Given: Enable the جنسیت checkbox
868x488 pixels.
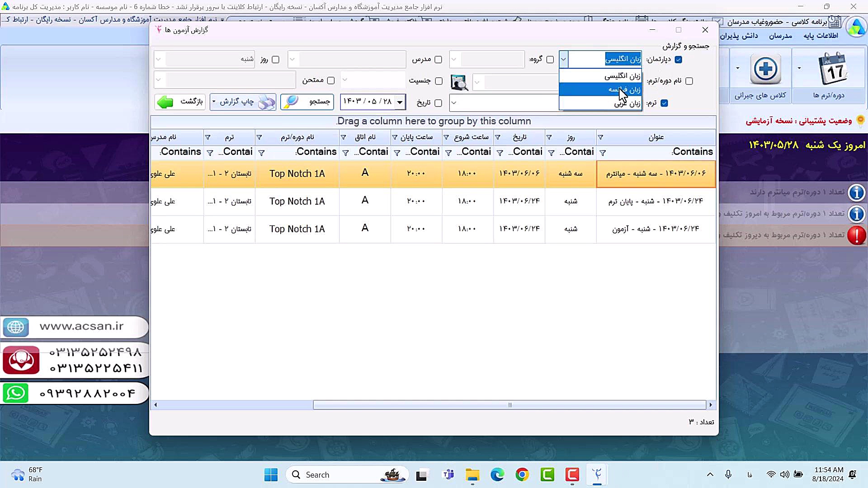Looking at the screenshot, I should [439, 81].
